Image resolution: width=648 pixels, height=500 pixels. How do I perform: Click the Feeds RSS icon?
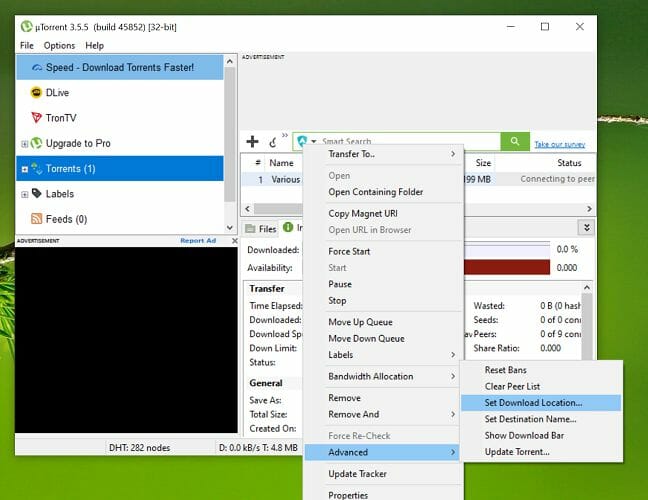(36, 219)
